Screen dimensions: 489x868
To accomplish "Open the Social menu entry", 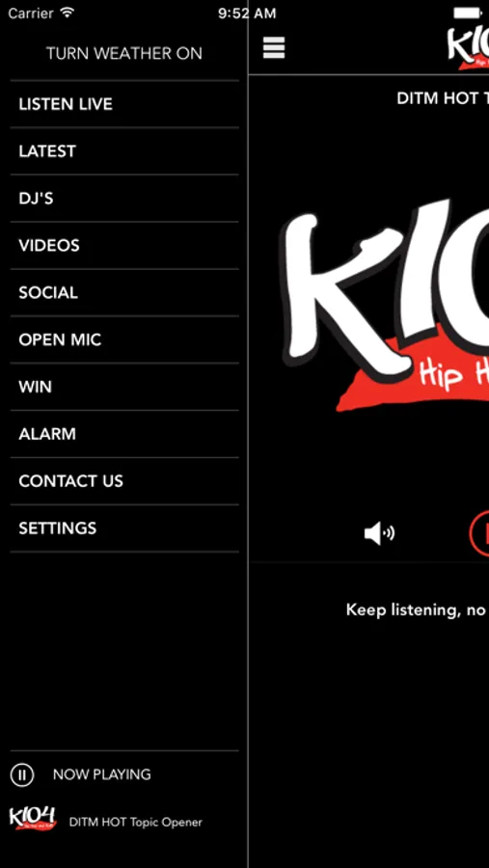I will tap(124, 292).
